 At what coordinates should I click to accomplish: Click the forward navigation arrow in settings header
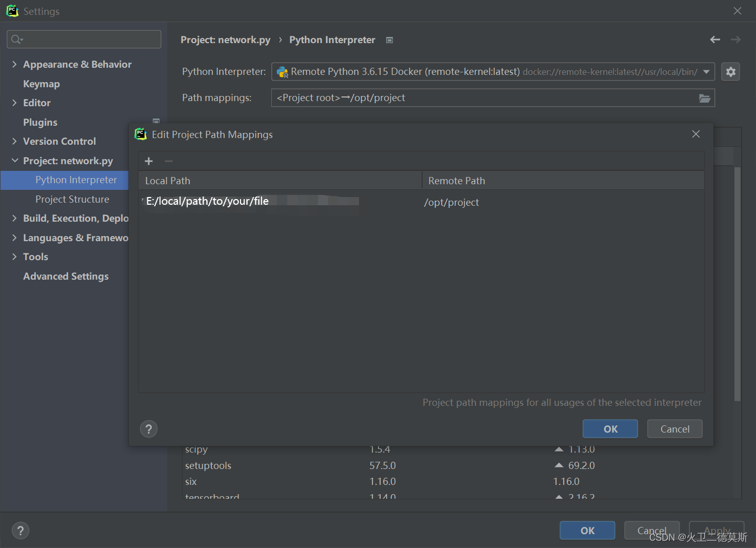(735, 40)
